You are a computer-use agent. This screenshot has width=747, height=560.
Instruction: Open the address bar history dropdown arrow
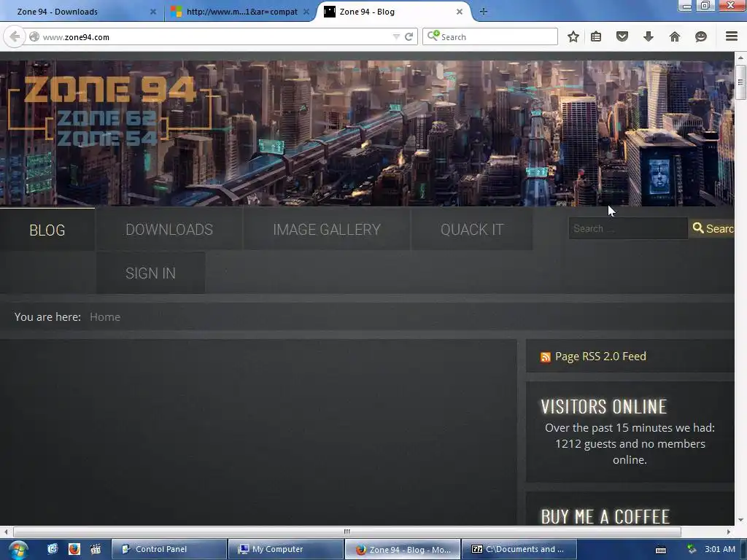(396, 36)
